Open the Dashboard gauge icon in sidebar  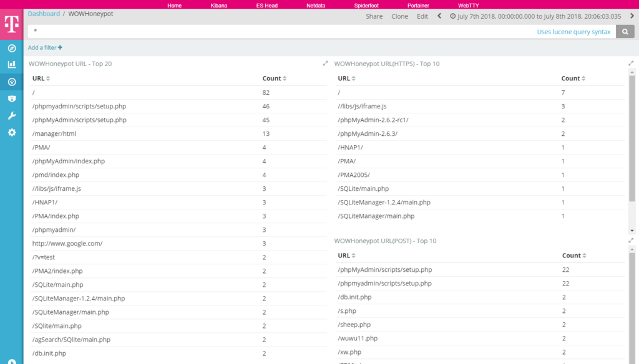tap(12, 82)
